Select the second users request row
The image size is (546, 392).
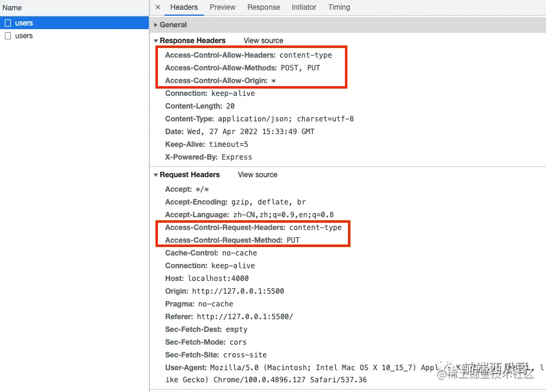75,36
